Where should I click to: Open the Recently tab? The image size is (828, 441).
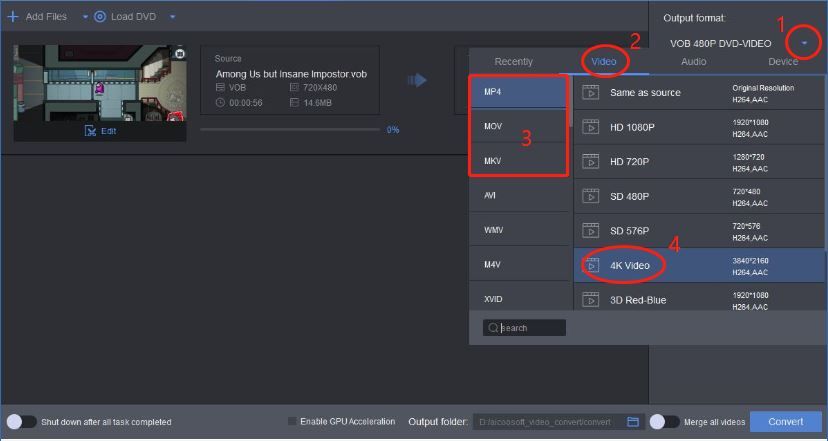514,62
